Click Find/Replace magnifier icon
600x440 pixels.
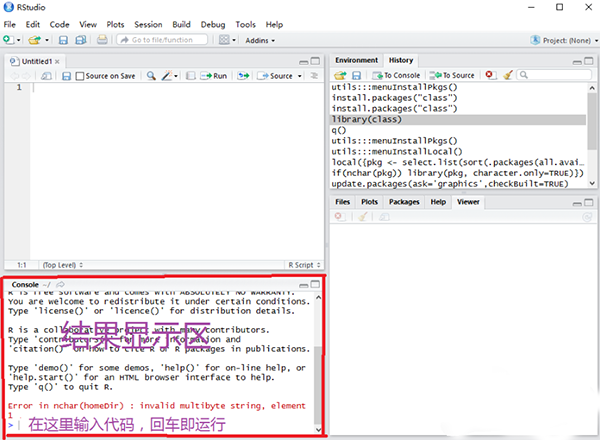(x=151, y=76)
